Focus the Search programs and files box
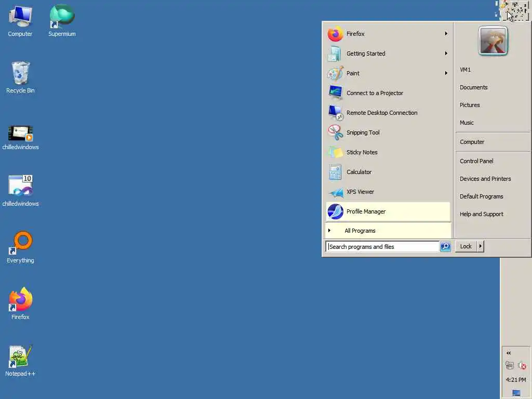Image resolution: width=532 pixels, height=399 pixels. (x=382, y=247)
